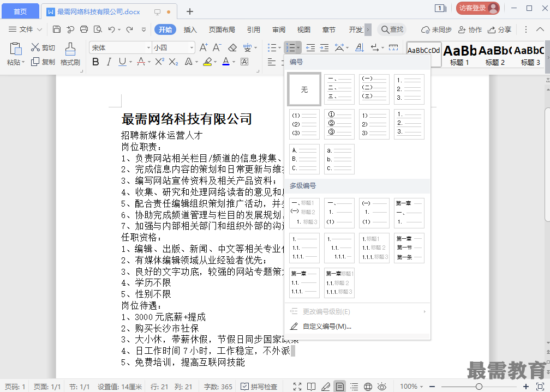Switch to web layout globe view icon
The width and height of the screenshot is (550, 392).
coord(368,387)
